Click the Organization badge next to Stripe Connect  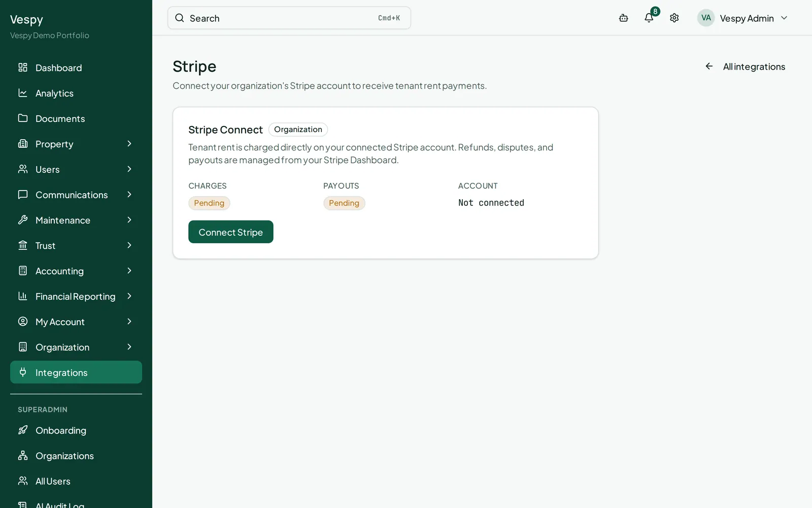[x=298, y=130]
